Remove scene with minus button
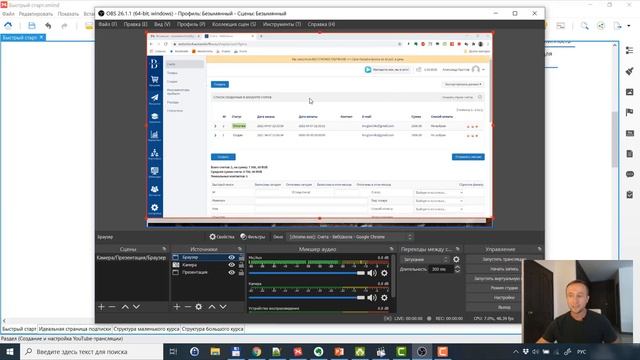This screenshot has width=640, height=360. (112, 307)
